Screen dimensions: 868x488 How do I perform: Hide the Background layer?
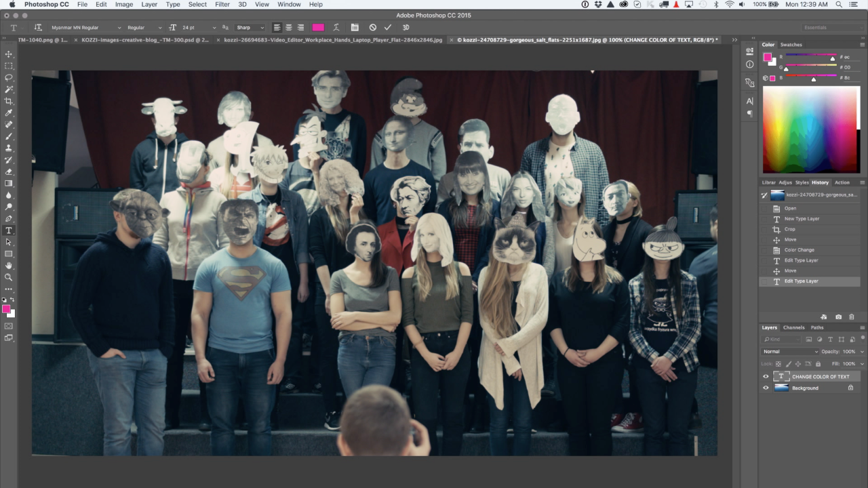click(x=766, y=388)
